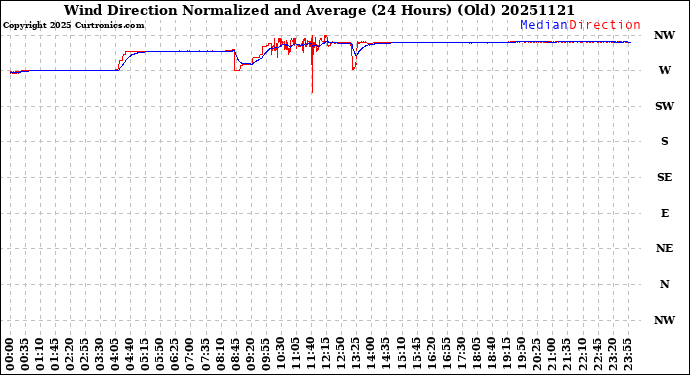Click the 01:10 time label
Image resolution: width=690 pixels, height=375 pixels.
[x=40, y=355]
